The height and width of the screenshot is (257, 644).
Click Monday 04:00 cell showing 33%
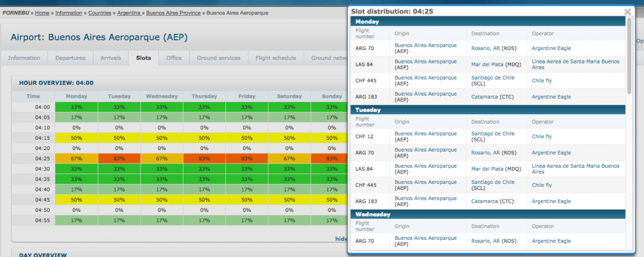(76, 107)
